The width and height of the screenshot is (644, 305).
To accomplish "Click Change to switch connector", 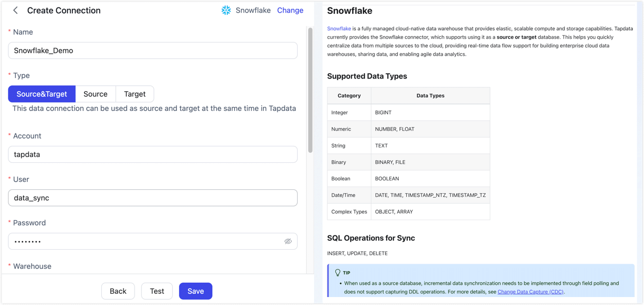I will pyautogui.click(x=290, y=11).
